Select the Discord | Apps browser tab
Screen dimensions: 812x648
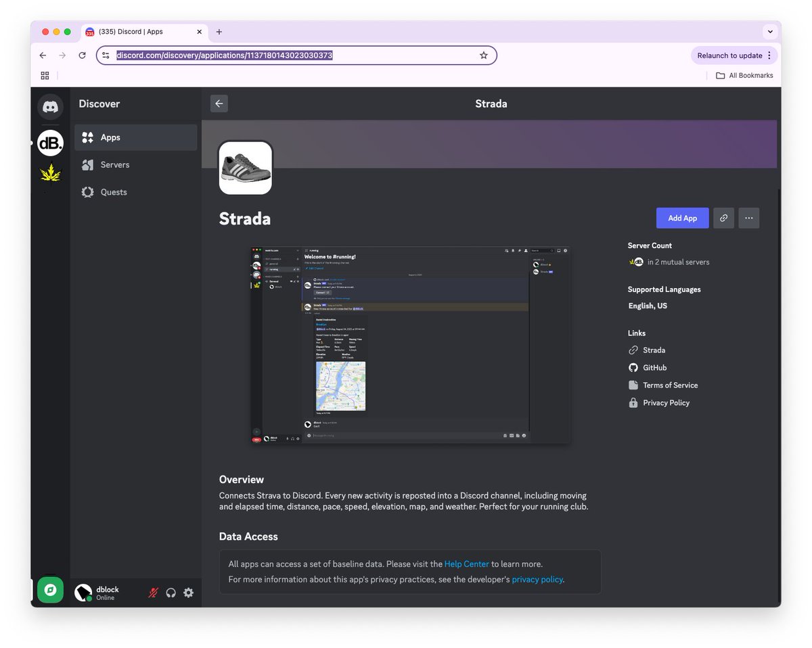coord(145,32)
